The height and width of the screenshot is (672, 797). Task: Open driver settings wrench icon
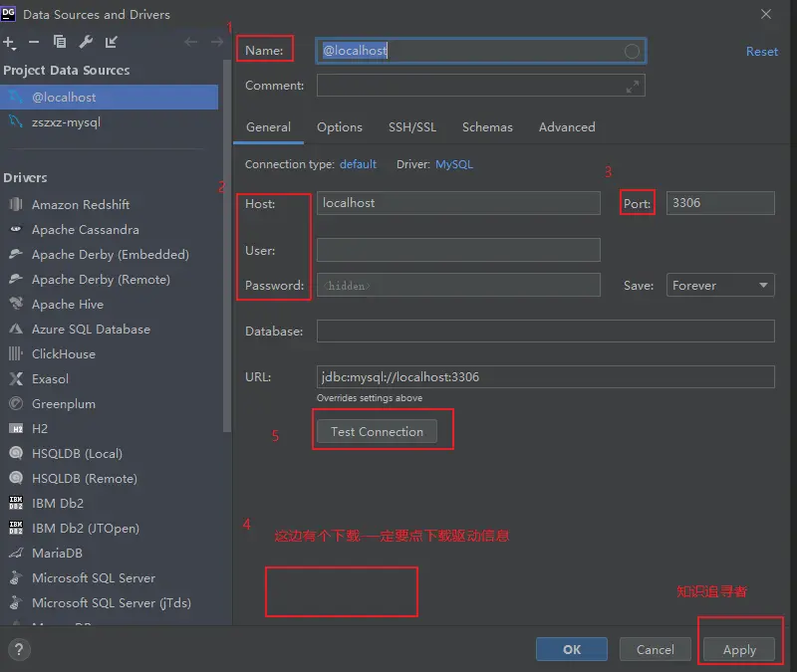[86, 42]
